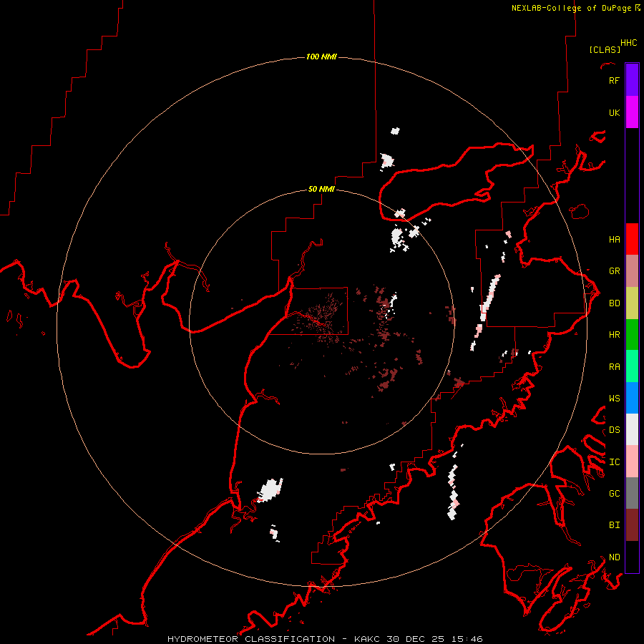This screenshot has height=644, width=644.
Task: Select the WS blue legend swatch
Action: click(x=632, y=398)
